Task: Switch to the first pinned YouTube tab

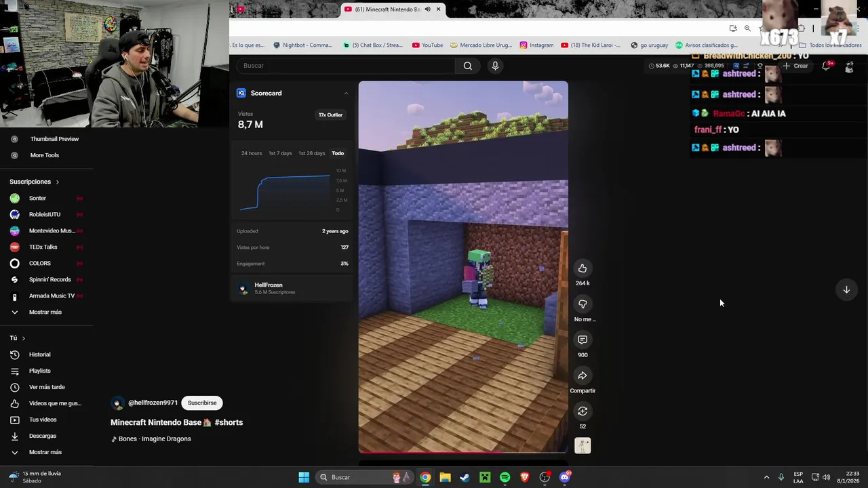Action: click(240, 9)
